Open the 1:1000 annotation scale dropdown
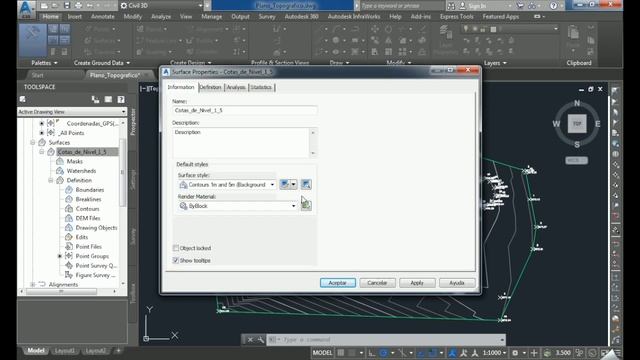This screenshot has height=360, width=640. point(495,353)
